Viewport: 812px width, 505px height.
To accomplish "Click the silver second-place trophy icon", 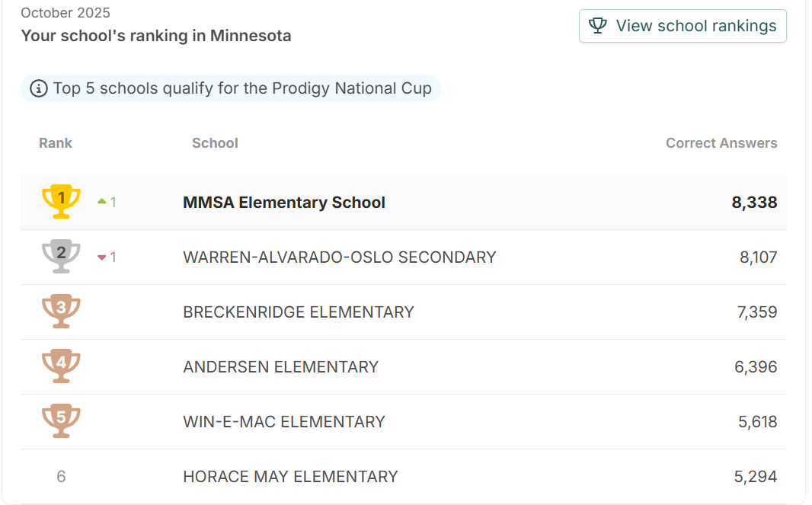I will coord(61,257).
